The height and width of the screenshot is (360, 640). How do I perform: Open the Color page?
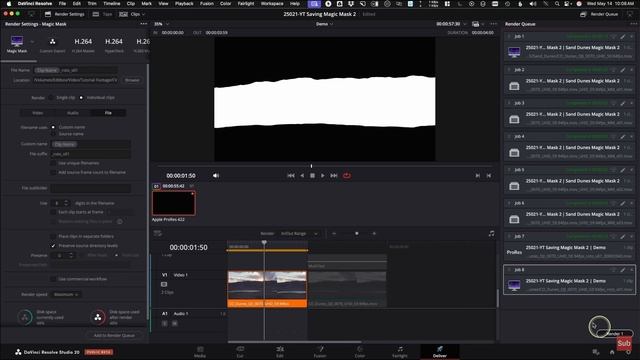[x=360, y=352]
